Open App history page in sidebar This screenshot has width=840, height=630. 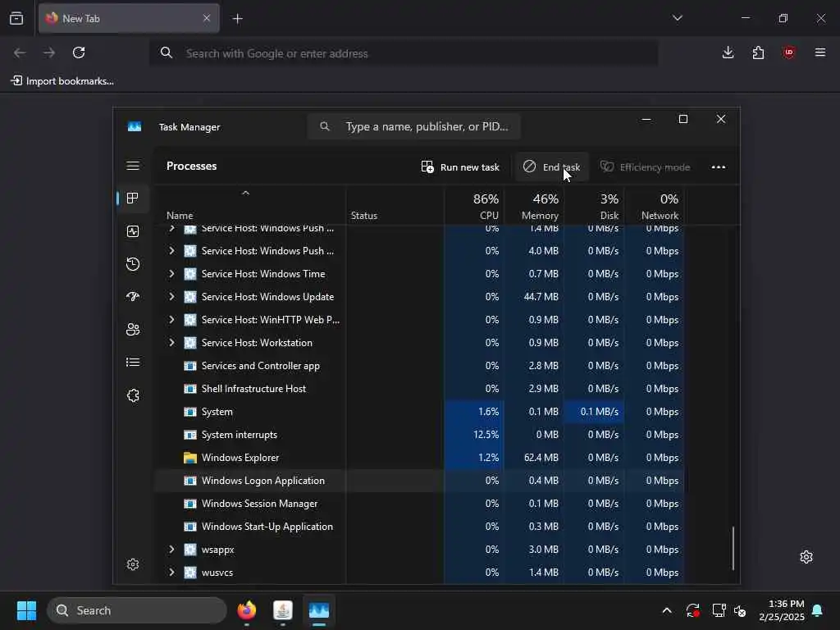click(x=133, y=264)
